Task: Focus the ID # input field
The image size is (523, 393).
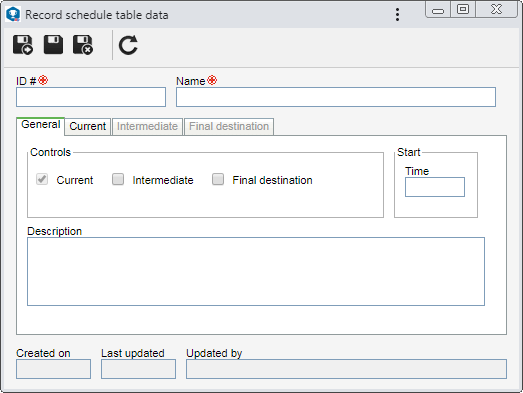Action: [91, 97]
